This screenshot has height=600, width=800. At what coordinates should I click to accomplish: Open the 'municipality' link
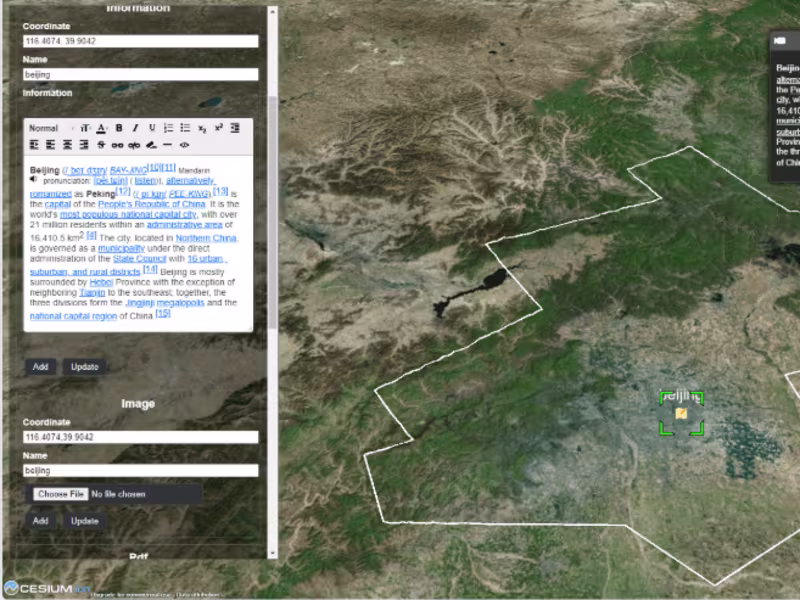pyautogui.click(x=121, y=248)
